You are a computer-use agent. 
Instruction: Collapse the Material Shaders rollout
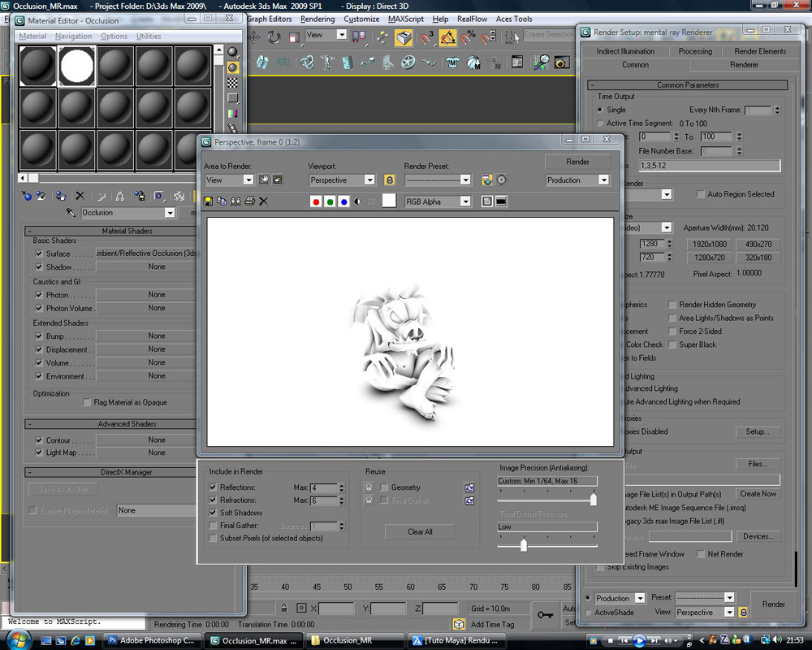pos(122,231)
